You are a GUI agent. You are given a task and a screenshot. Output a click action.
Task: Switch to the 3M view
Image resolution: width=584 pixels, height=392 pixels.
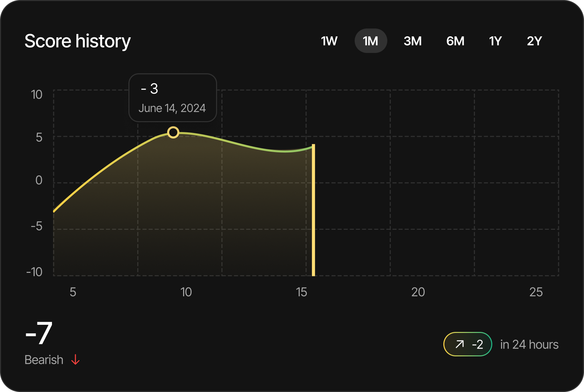click(x=412, y=41)
